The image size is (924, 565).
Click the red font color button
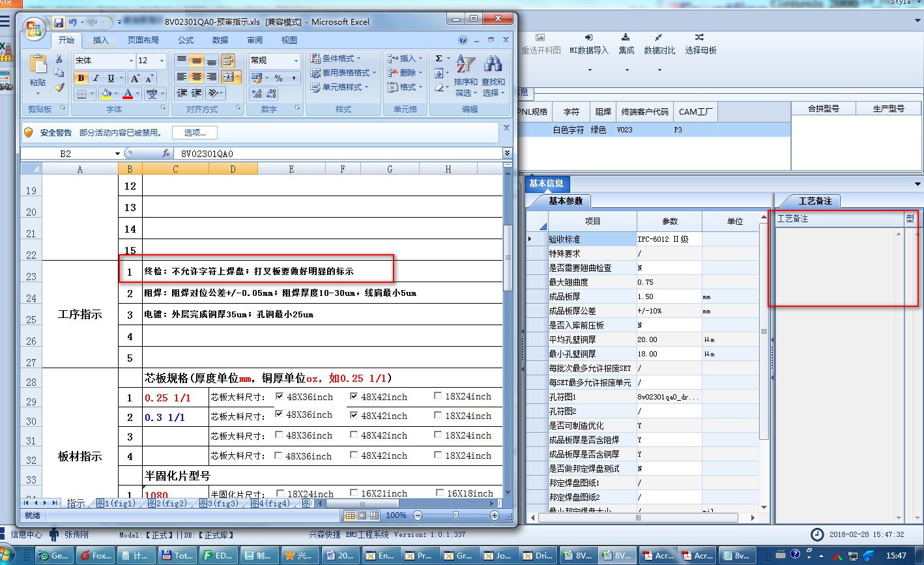tap(128, 94)
